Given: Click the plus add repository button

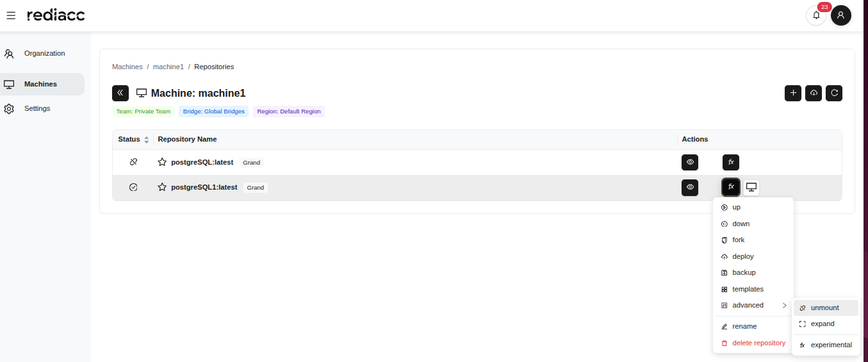Looking at the screenshot, I should tap(793, 93).
